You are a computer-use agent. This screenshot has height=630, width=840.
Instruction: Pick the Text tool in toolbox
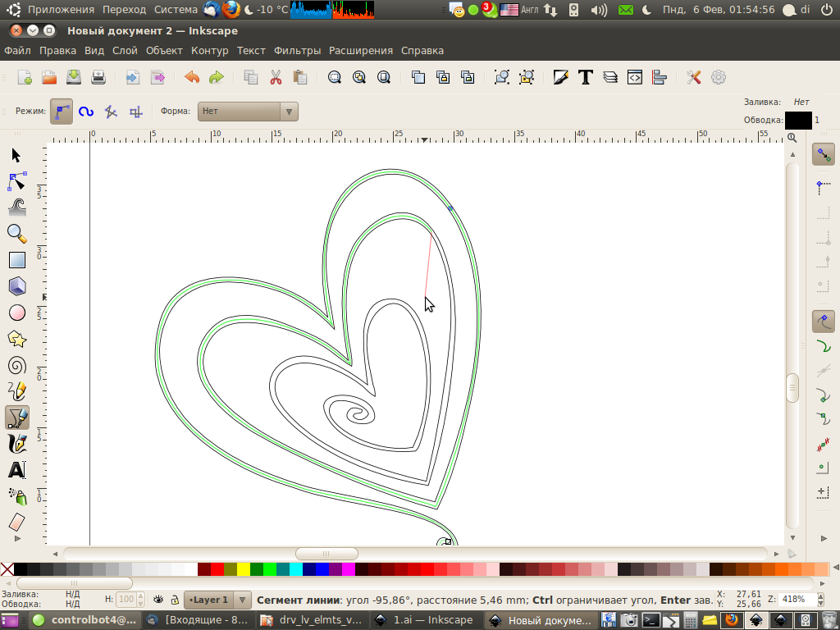click(x=16, y=470)
